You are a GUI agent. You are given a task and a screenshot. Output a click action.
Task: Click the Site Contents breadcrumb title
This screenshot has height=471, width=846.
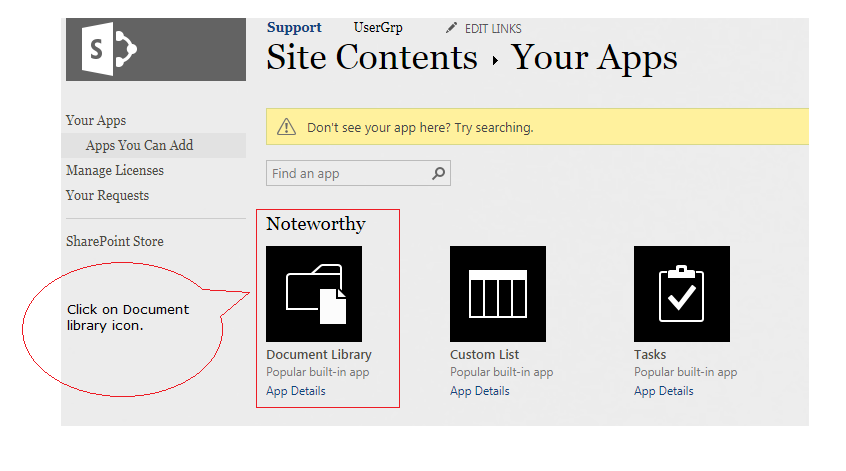pyautogui.click(x=372, y=57)
